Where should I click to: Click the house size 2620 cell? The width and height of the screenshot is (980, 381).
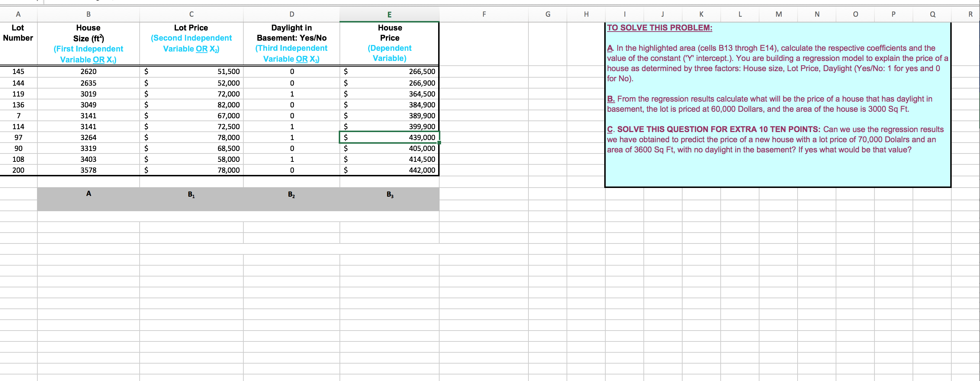pos(88,71)
